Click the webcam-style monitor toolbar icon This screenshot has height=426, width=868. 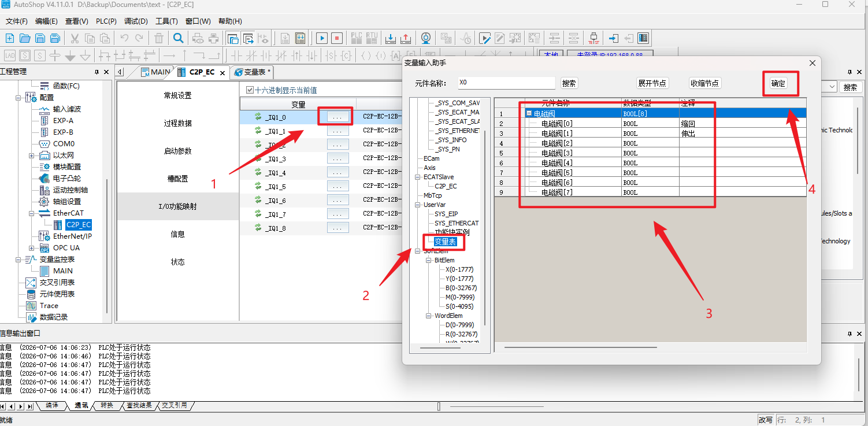[425, 39]
